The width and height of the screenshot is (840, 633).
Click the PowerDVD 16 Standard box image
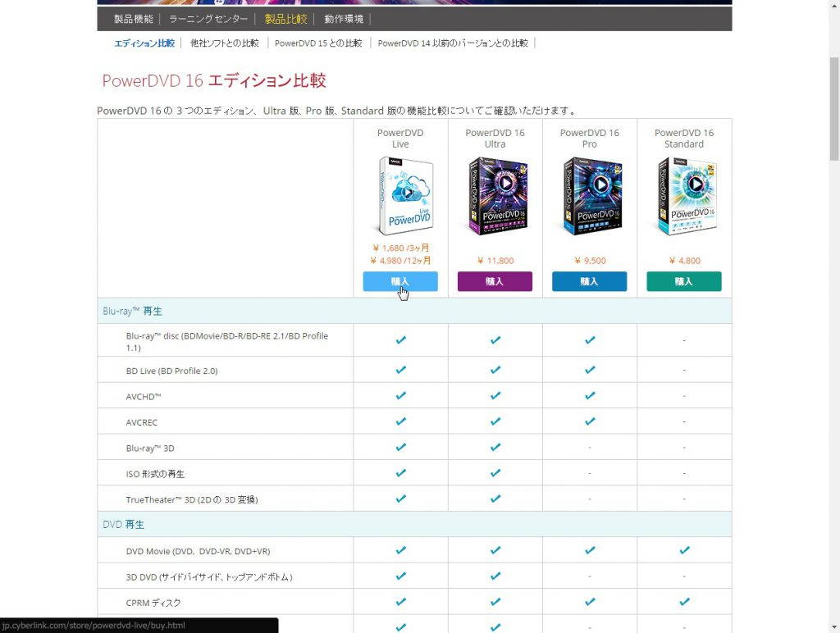(687, 195)
